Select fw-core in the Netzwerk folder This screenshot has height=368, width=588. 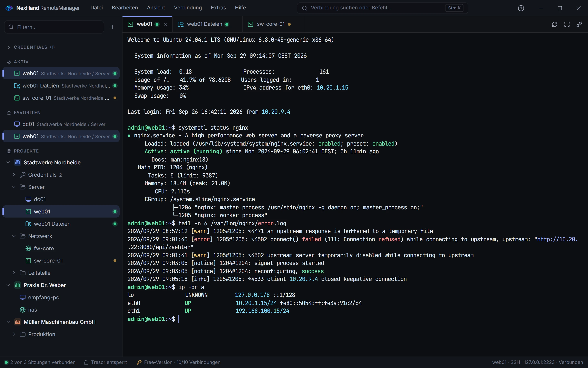(x=61, y=248)
